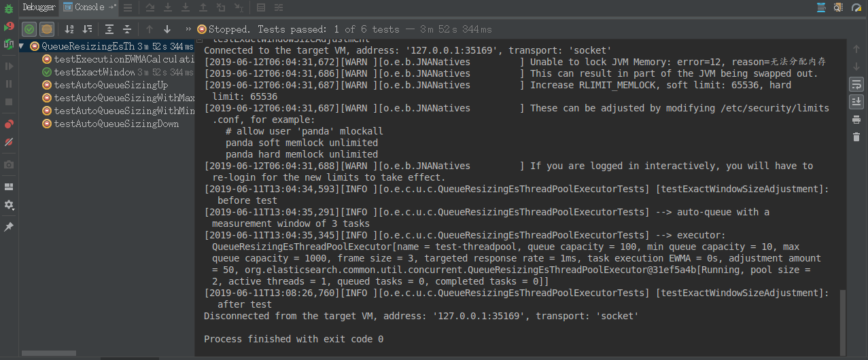Click the print icon beside console
The height and width of the screenshot is (360, 868).
pos(856,120)
